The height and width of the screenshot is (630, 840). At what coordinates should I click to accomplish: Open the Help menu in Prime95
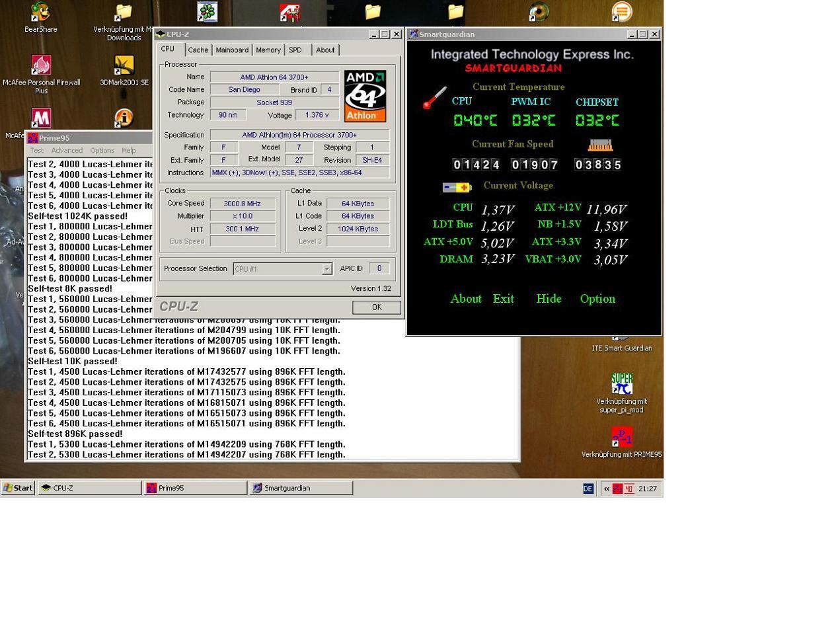(129, 151)
